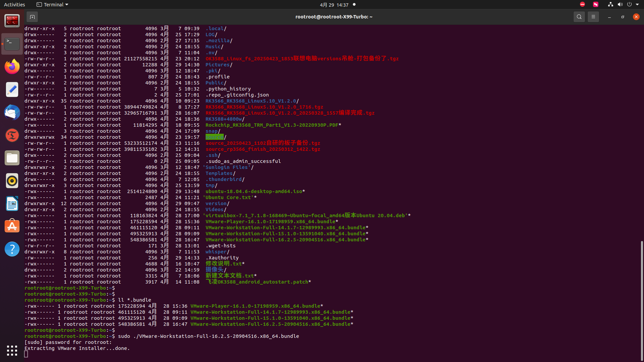Open Ubuntu Software store icon
The image size is (644, 362).
point(12,226)
